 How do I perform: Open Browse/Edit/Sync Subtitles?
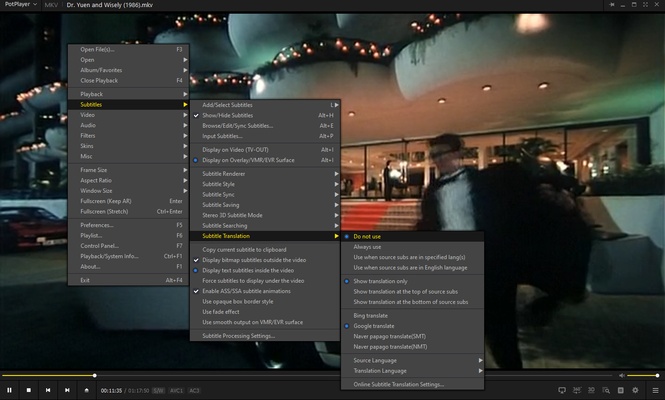[265, 126]
